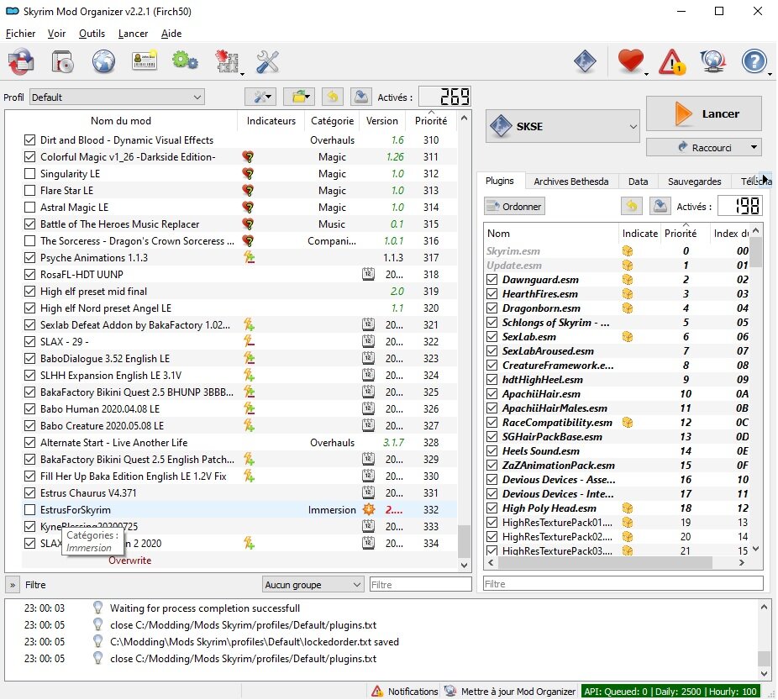Open the Fichier menu
Viewport: 778px width, 700px height.
click(20, 34)
